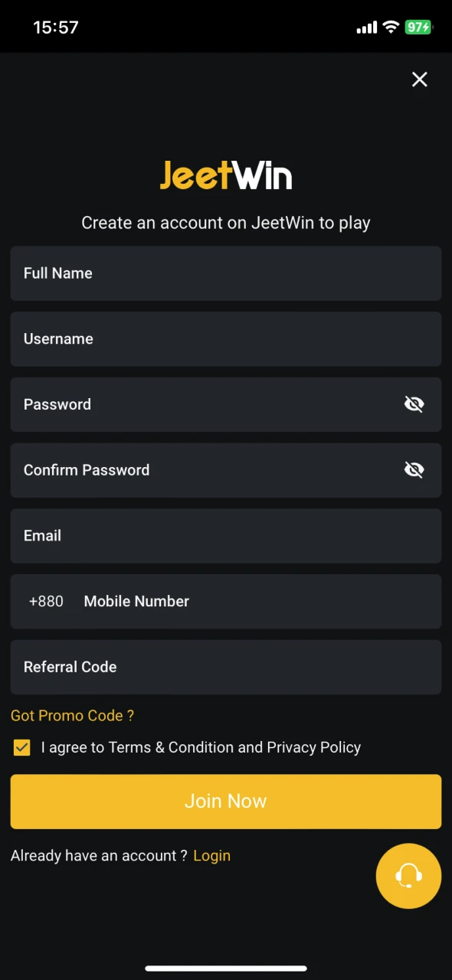Tap the 15:57 clock in status bar
Screen dimensions: 452x980
tap(56, 28)
